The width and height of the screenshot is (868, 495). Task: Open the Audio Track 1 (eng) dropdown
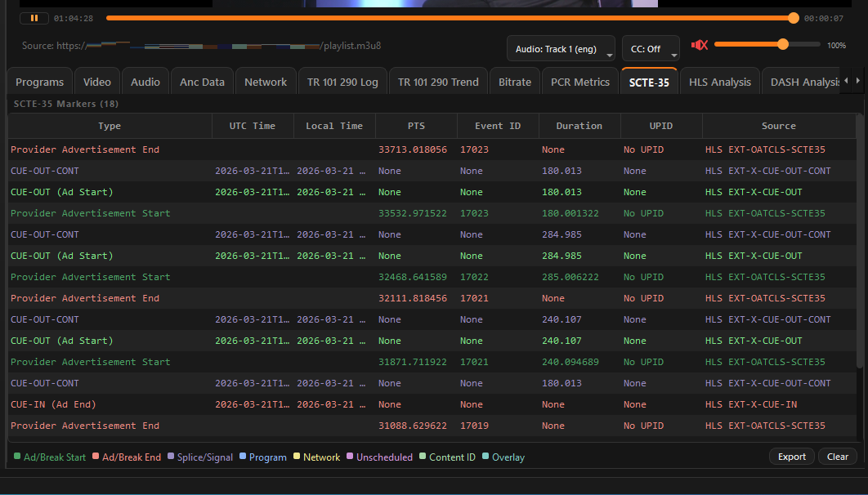561,49
